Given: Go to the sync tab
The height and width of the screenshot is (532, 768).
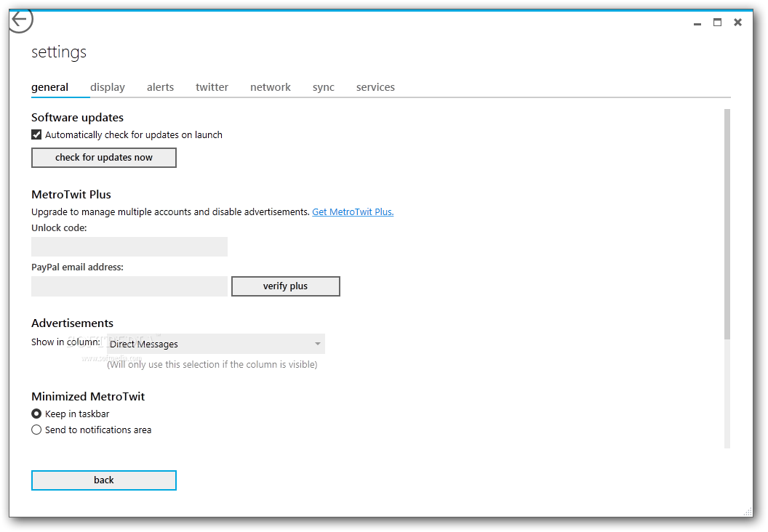Looking at the screenshot, I should coord(323,87).
